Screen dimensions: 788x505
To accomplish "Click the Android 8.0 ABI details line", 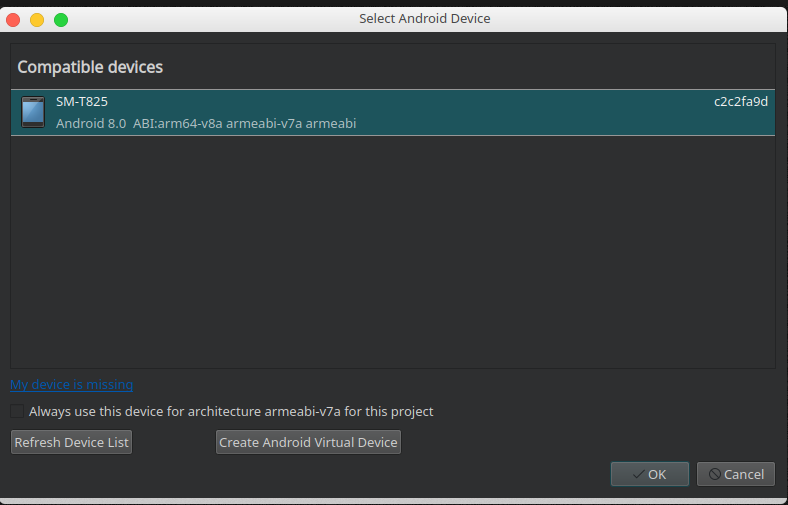I will pyautogui.click(x=206, y=124).
